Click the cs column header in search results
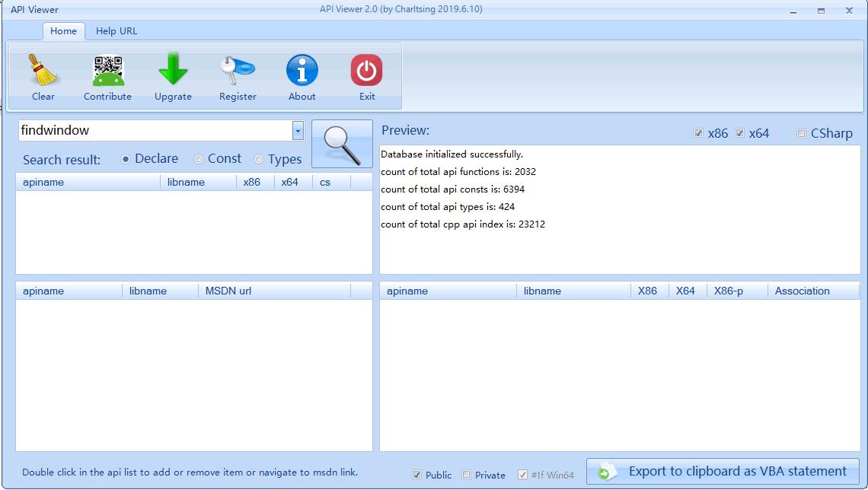 pos(331,183)
